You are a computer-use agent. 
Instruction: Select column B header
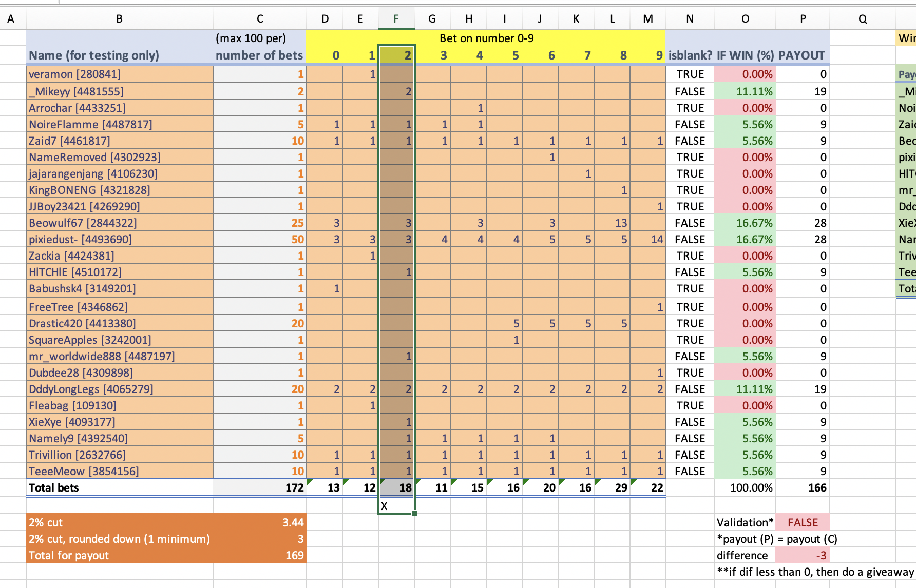119,19
